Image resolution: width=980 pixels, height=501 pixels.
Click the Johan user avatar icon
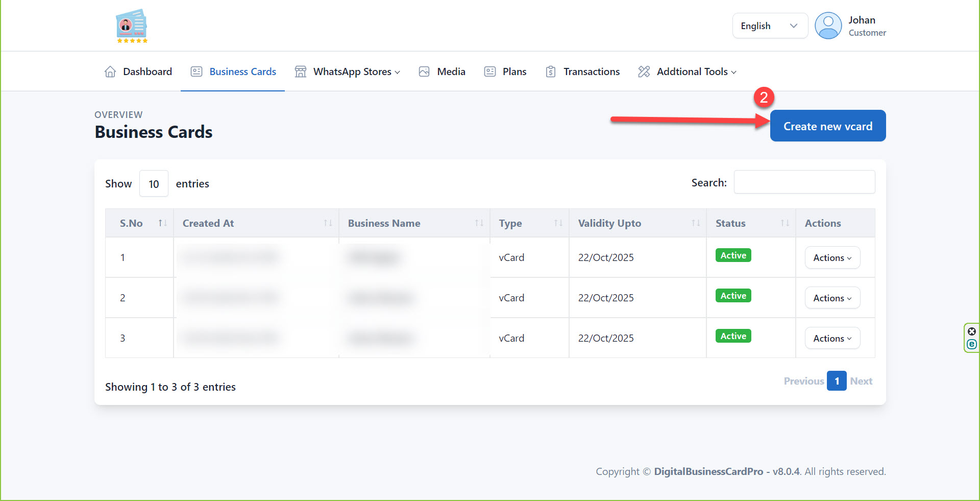(x=828, y=26)
